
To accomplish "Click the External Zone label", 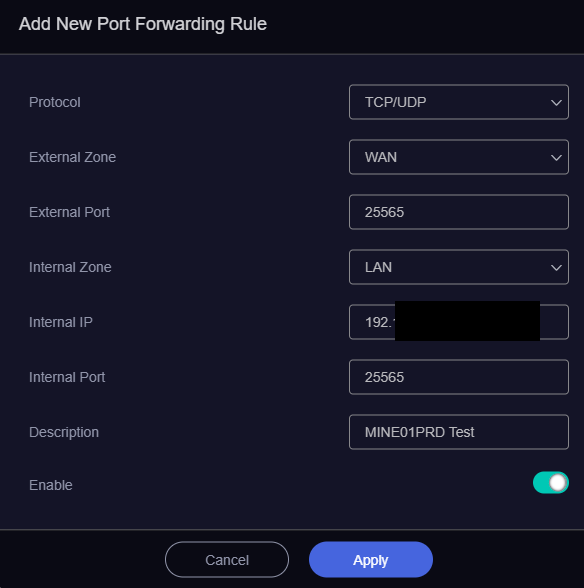I will coord(72,157).
